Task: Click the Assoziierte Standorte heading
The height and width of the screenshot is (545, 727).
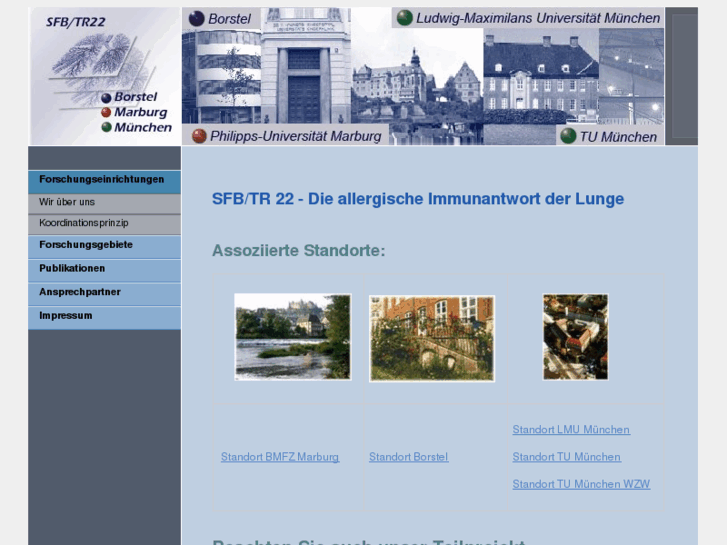Action: pyautogui.click(x=299, y=250)
